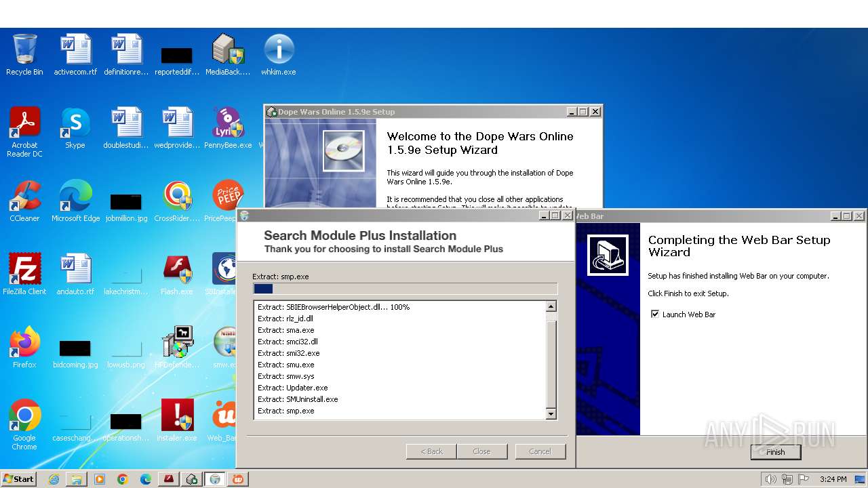Select 'Extract: smci32.dll' log line

tap(288, 342)
